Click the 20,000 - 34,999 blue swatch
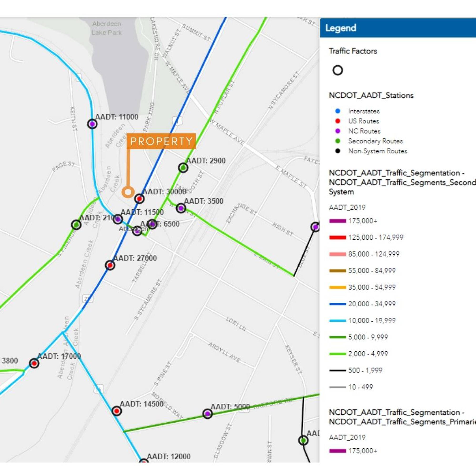The image size is (476, 476). [x=337, y=304]
